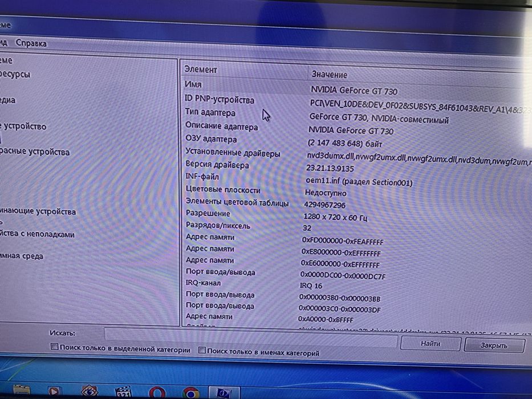Launch Google Chrome from the taskbar
Viewport: 532px width, 399px height.
pos(190,394)
